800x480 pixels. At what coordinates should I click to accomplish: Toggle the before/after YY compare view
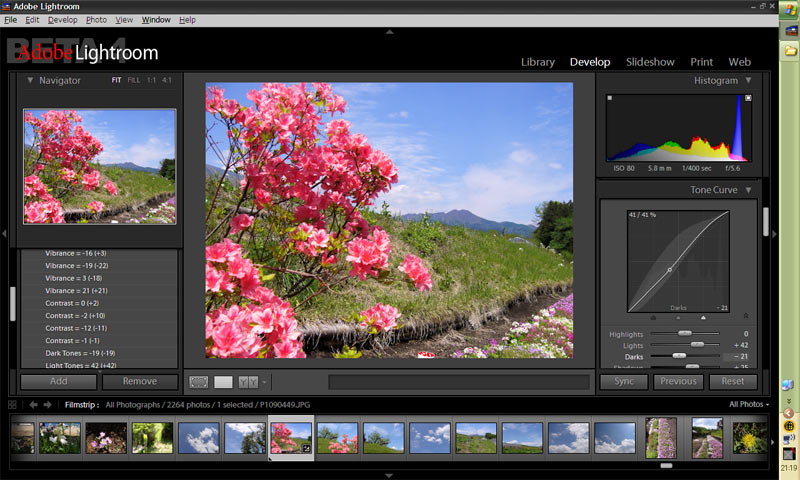248,382
